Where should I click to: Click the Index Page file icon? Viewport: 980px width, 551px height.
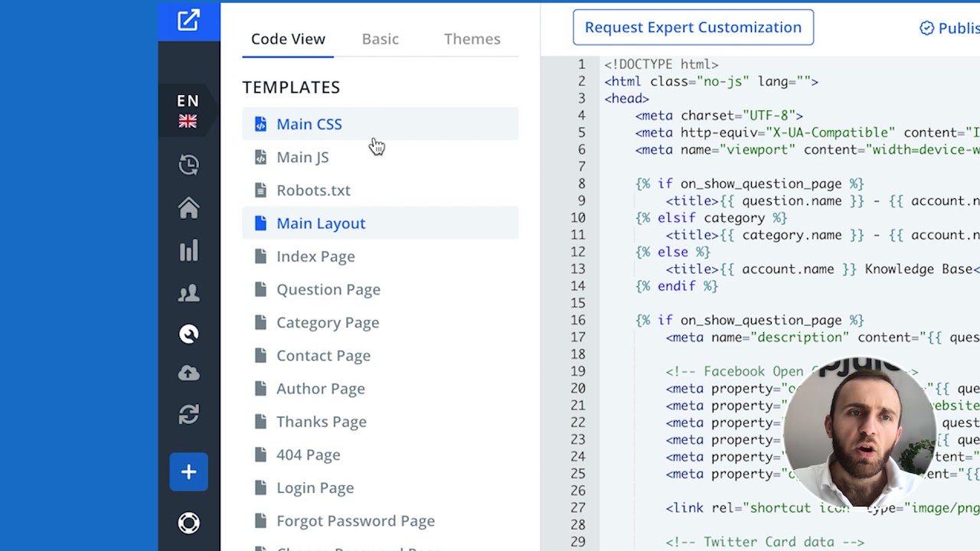(x=260, y=256)
